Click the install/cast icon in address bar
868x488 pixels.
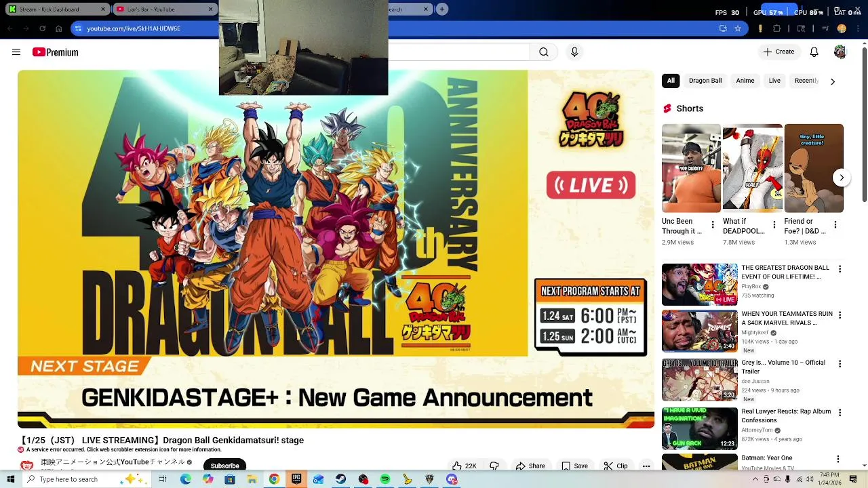[723, 28]
